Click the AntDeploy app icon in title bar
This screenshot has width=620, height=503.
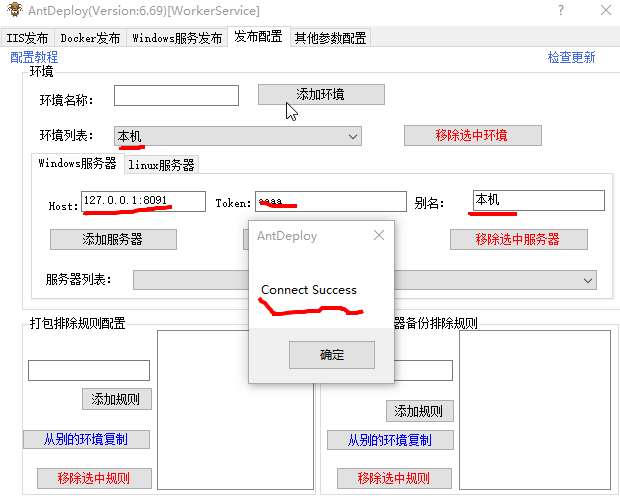tap(15, 10)
